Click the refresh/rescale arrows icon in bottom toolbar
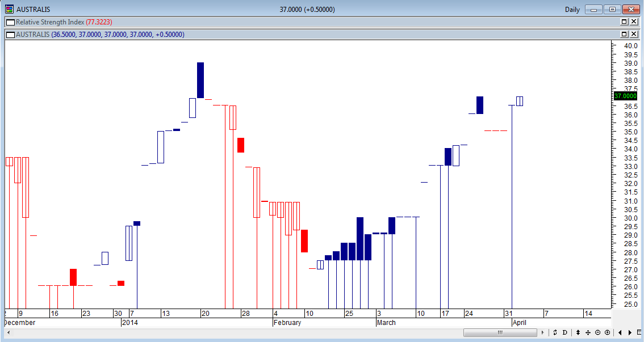The image size is (644, 342). (x=555, y=332)
